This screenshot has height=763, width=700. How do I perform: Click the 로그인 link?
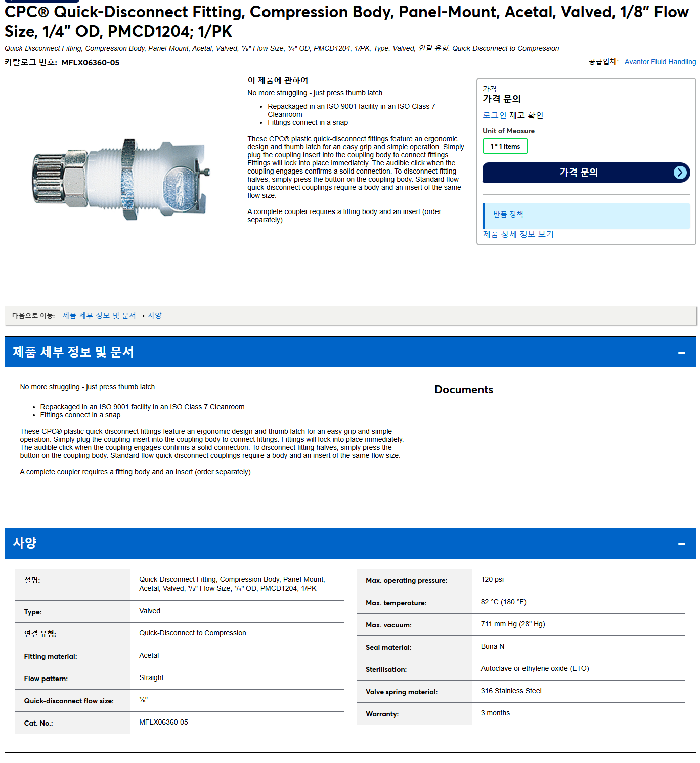(494, 115)
